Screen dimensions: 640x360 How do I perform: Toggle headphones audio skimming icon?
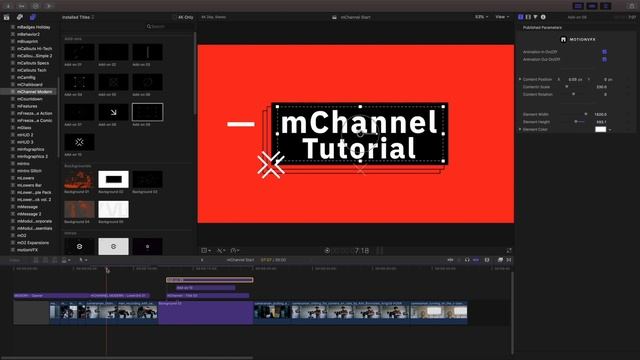click(467, 260)
